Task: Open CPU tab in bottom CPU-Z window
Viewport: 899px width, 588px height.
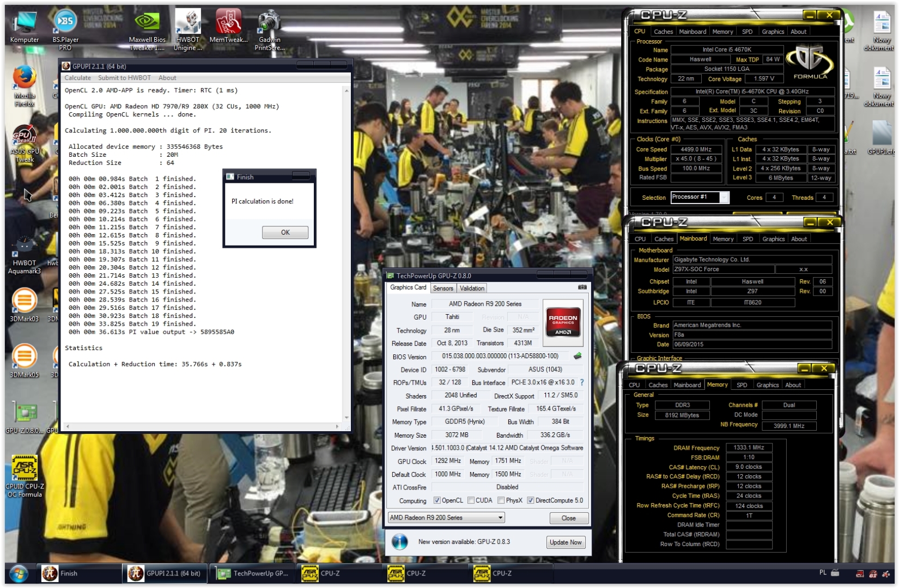Action: [634, 385]
